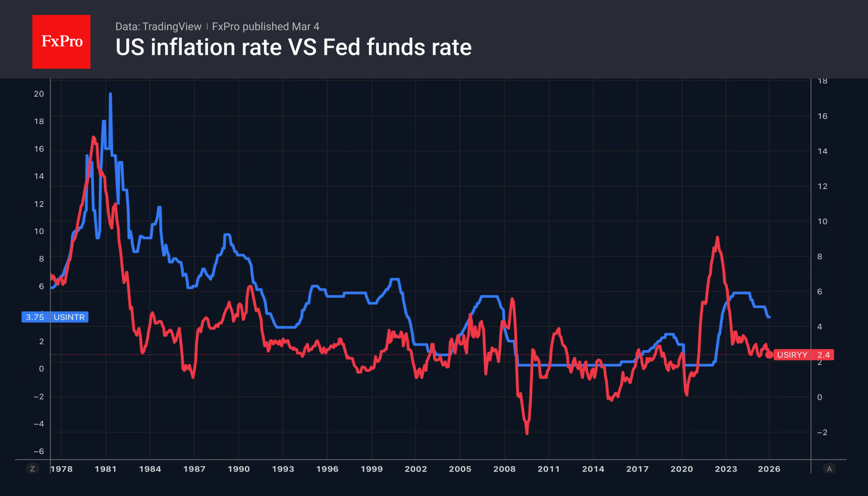Click the −2 value on right axis
The image size is (868, 496).
[822, 432]
